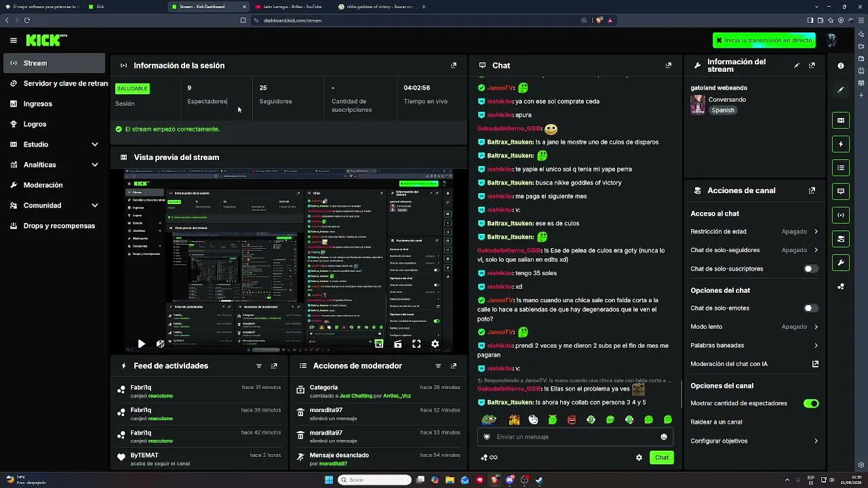
Task: Turn off Mostrar cantidad de espectadores
Action: [811, 403]
